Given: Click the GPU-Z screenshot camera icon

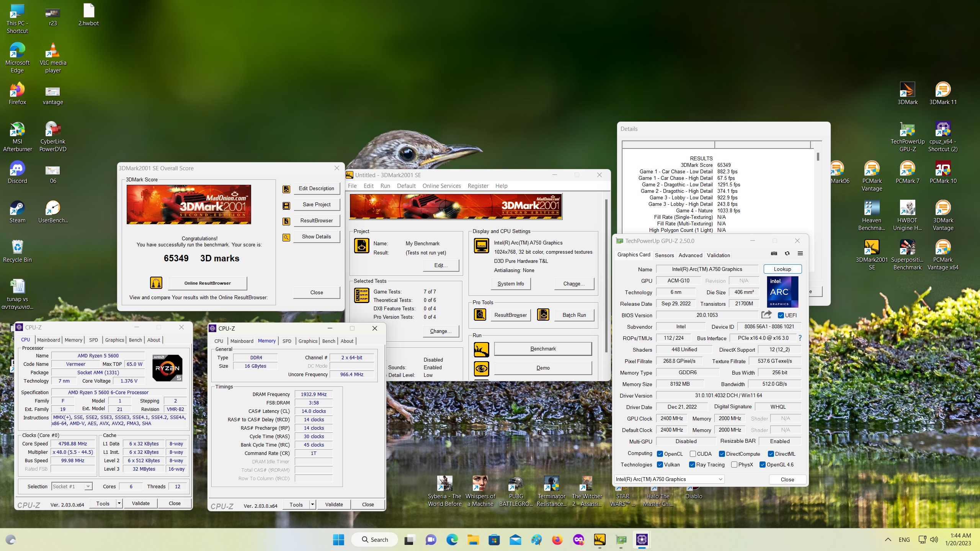Looking at the screenshot, I should pyautogui.click(x=774, y=253).
